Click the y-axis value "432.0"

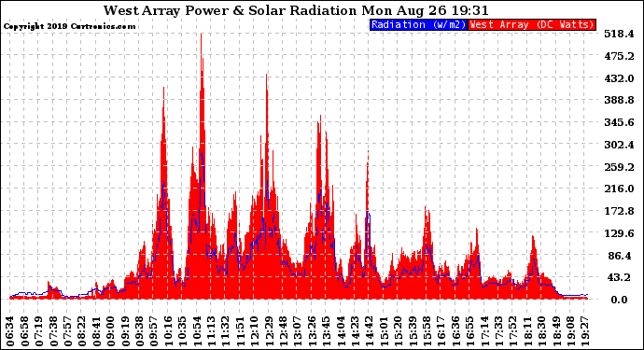(x=619, y=78)
